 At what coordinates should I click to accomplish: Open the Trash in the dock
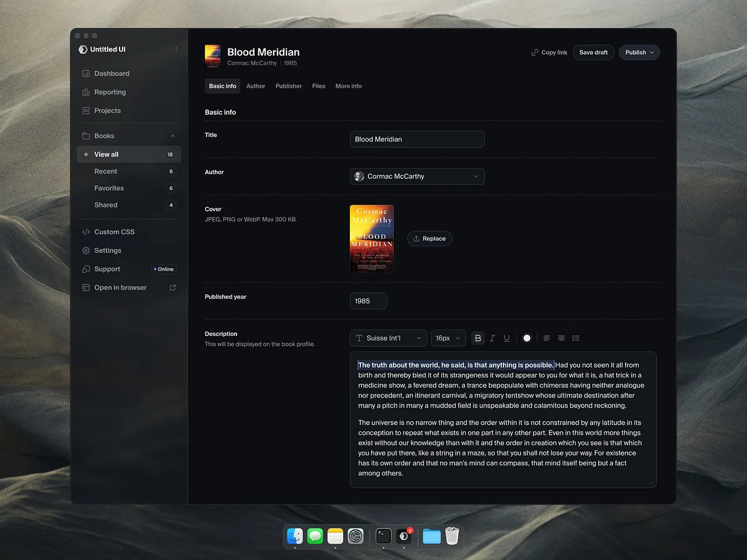point(452,536)
